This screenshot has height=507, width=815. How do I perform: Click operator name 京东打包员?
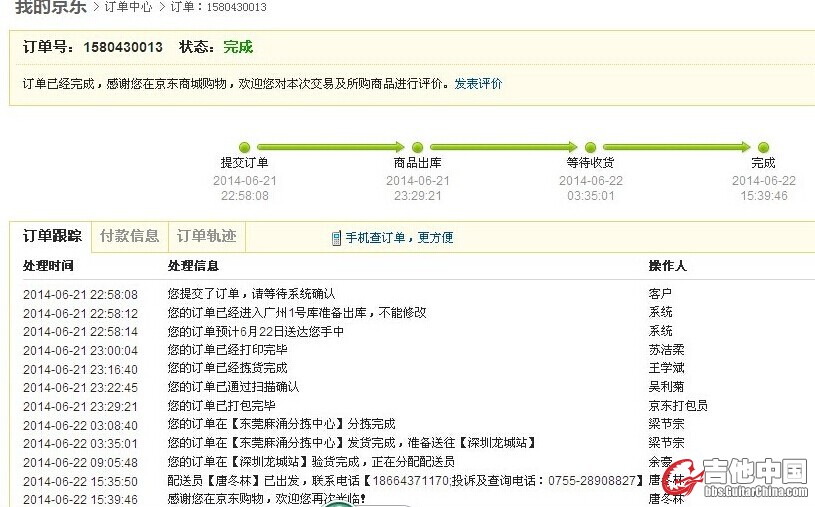678,406
